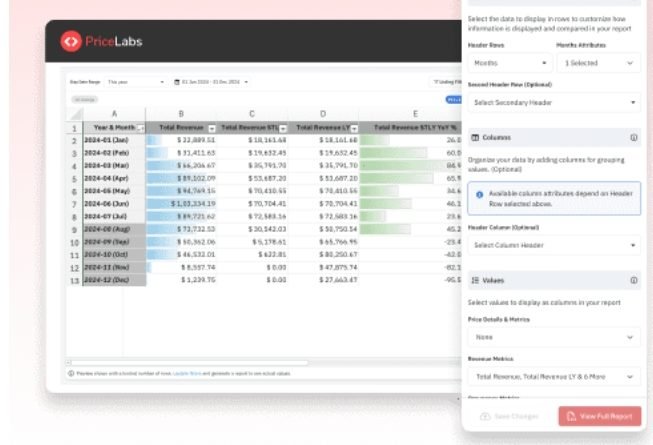653x445 pixels.
Task: Click the PriceLabs logo icon
Action: [70, 41]
